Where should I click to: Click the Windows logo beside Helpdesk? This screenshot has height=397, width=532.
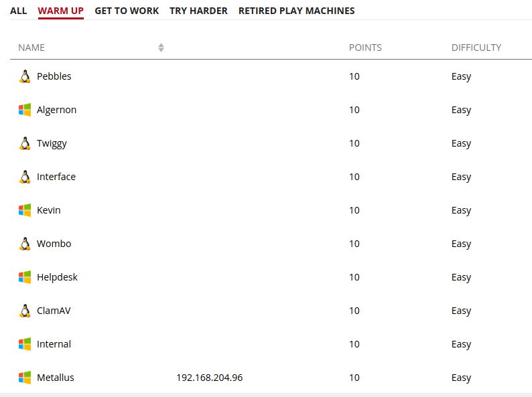(25, 277)
